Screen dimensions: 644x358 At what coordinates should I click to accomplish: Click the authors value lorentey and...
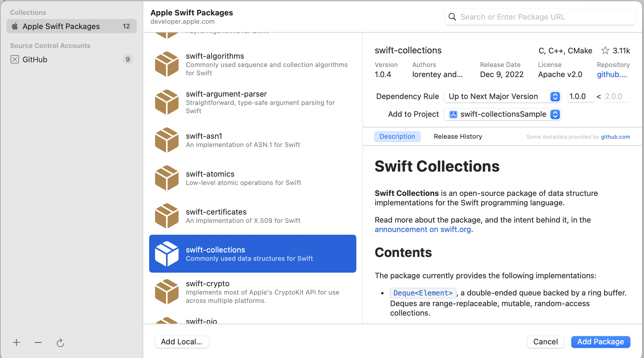[x=437, y=74]
